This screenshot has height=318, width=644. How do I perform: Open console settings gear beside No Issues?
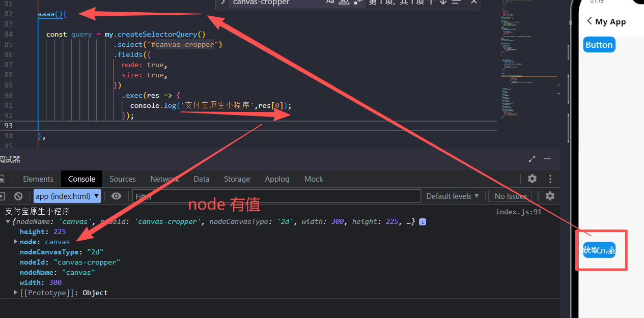pyautogui.click(x=550, y=196)
